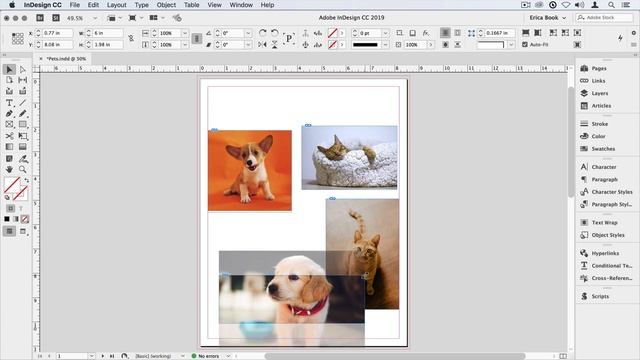Select the Content Collector tool

coord(9,91)
